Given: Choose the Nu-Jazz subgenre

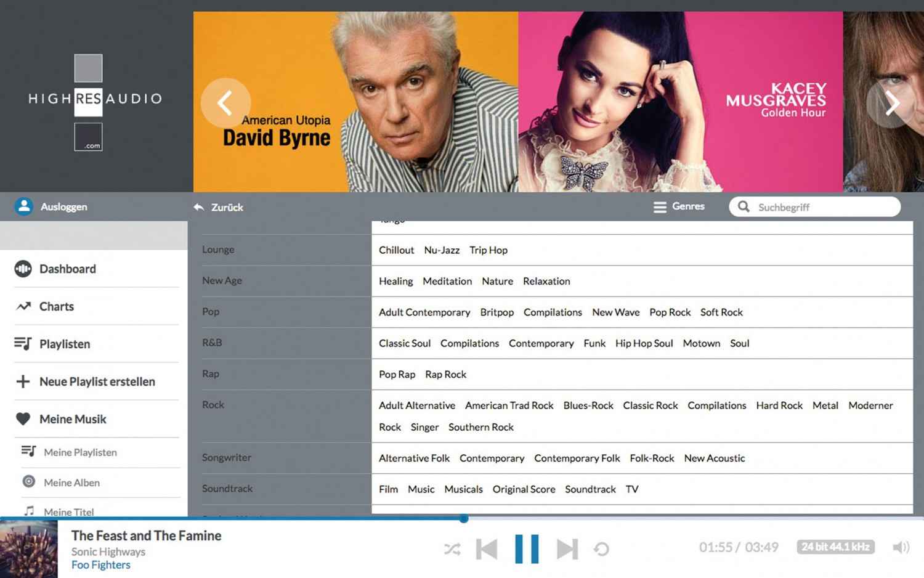Looking at the screenshot, I should click(442, 250).
